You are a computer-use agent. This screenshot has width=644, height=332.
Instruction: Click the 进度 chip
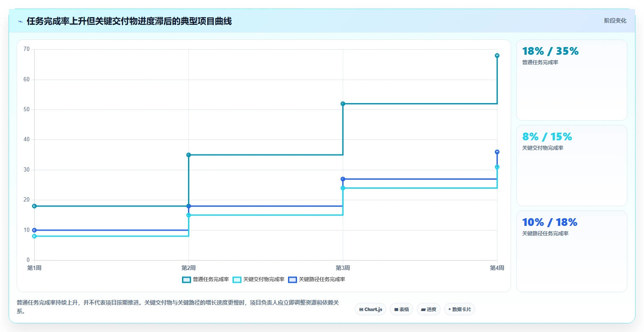point(429,309)
